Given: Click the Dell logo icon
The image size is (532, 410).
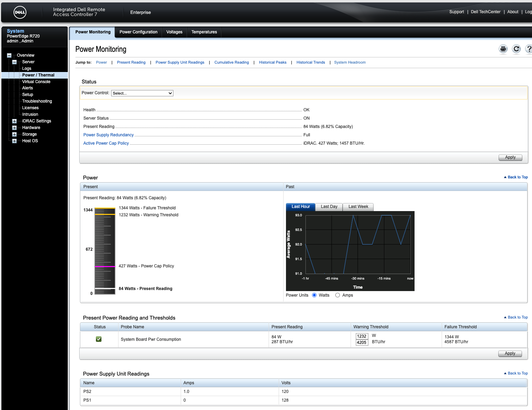Looking at the screenshot, I should (x=20, y=12).
